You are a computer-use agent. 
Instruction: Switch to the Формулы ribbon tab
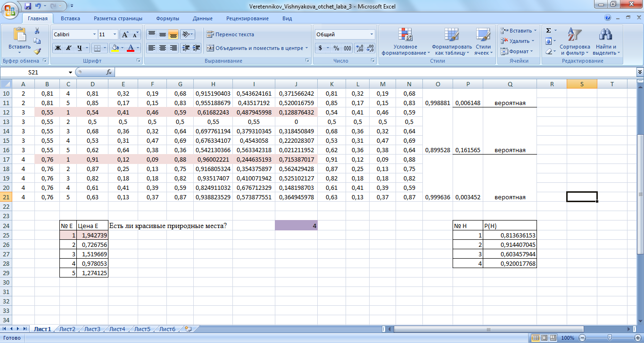tap(167, 18)
